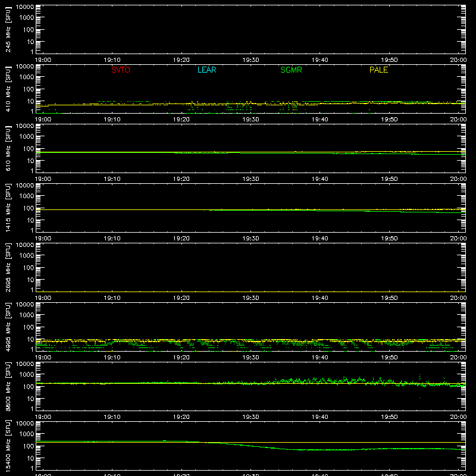Click the red SVTO station legend label
476x476 pixels.
click(121, 70)
